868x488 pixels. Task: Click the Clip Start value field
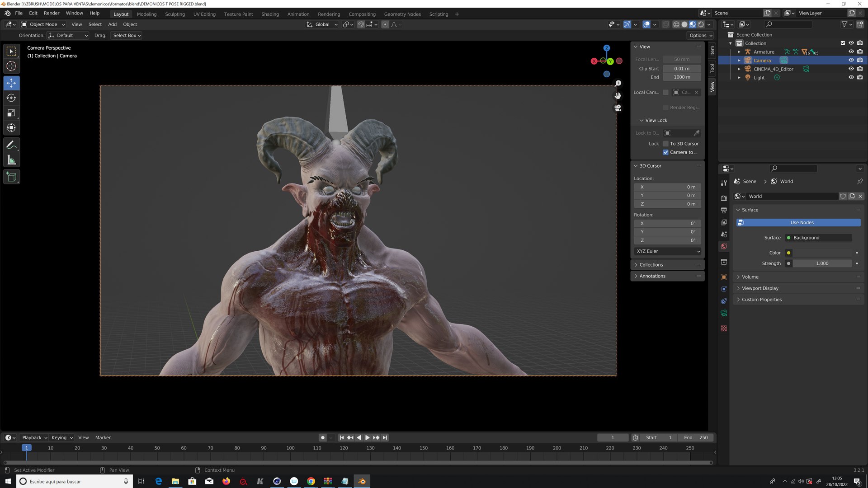tap(682, 69)
